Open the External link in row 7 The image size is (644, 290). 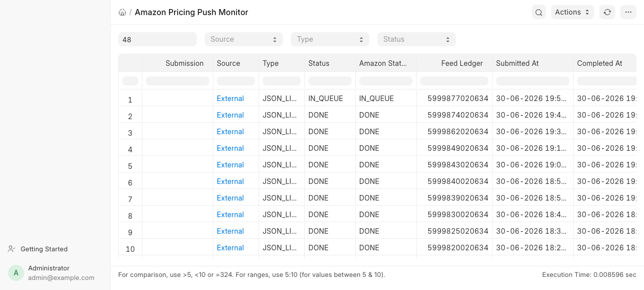pos(230,198)
